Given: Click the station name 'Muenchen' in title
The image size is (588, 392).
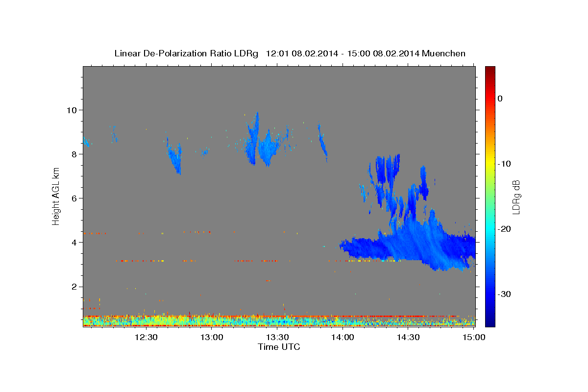Looking at the screenshot, I should pos(444,53).
